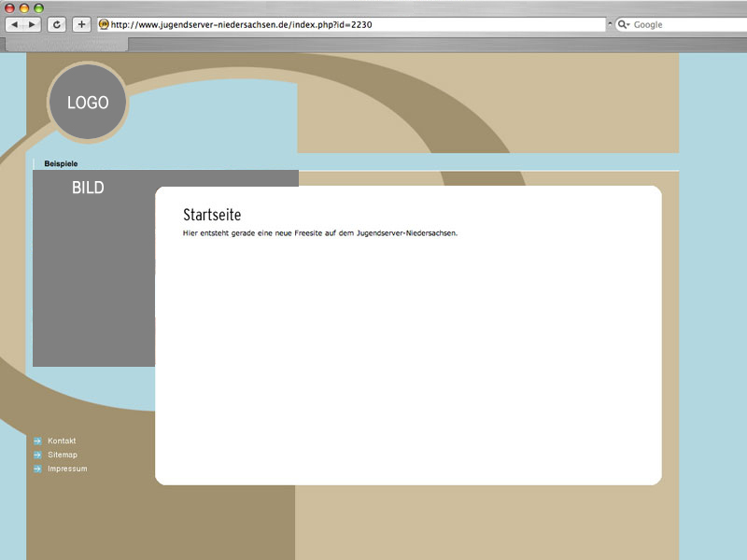Open the Beispiele navigation menu item
This screenshot has width=747, height=560.
(61, 164)
